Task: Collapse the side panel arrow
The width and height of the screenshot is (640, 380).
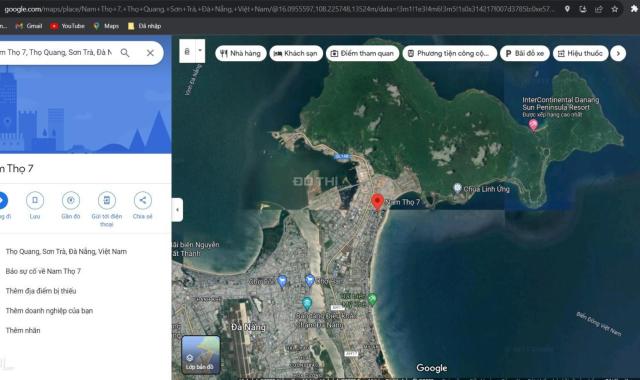Action: [177, 210]
